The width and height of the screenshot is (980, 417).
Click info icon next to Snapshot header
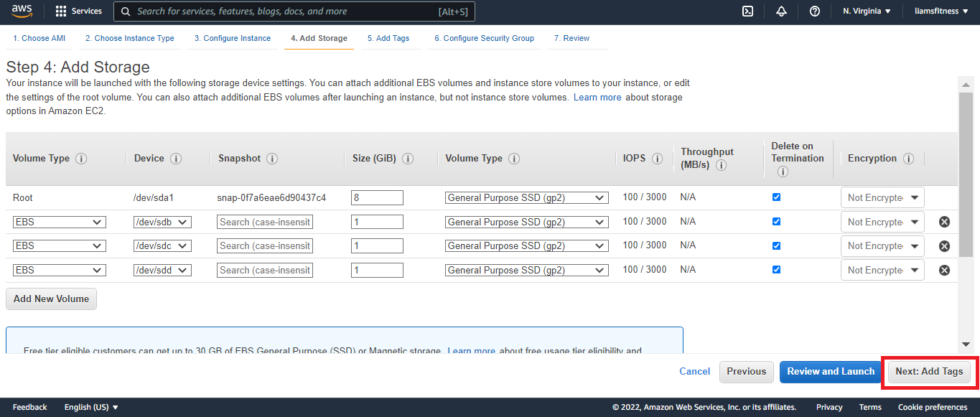click(272, 159)
